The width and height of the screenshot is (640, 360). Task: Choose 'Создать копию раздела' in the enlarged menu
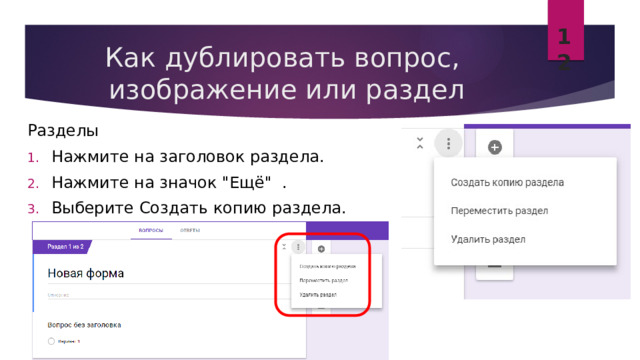click(507, 182)
